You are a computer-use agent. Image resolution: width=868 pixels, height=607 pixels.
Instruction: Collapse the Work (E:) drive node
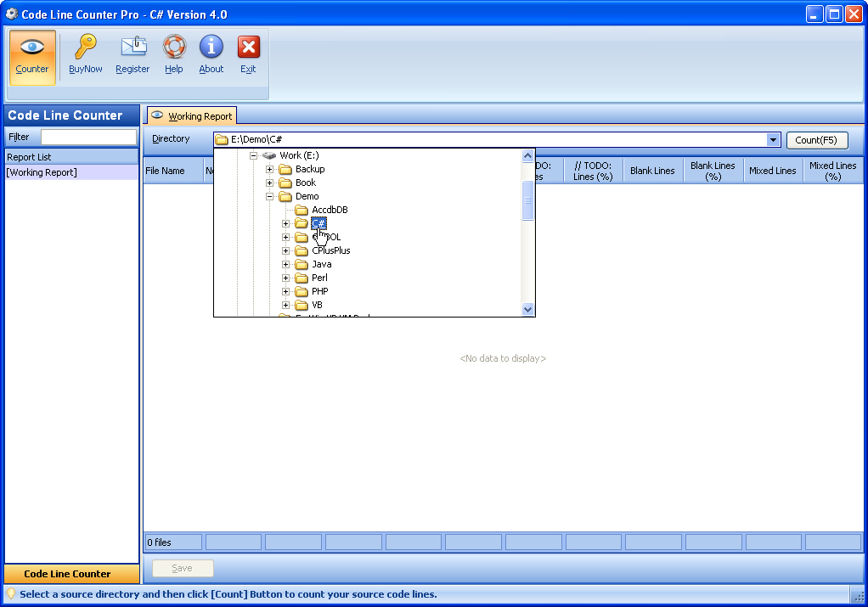pyautogui.click(x=254, y=155)
